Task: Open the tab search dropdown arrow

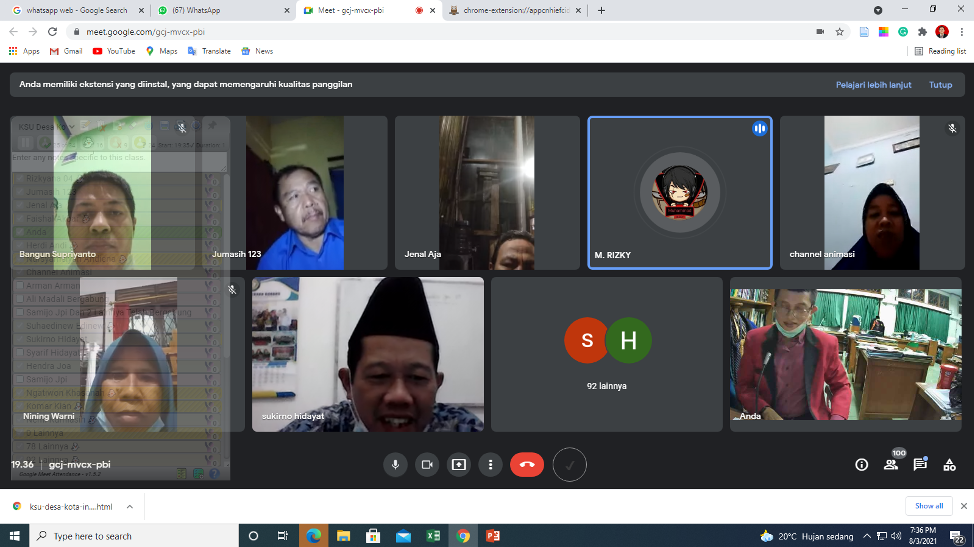Action: (878, 10)
